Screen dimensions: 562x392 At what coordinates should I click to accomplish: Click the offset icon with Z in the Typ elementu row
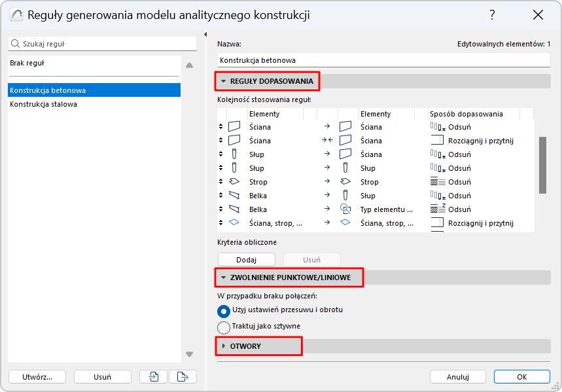point(438,209)
